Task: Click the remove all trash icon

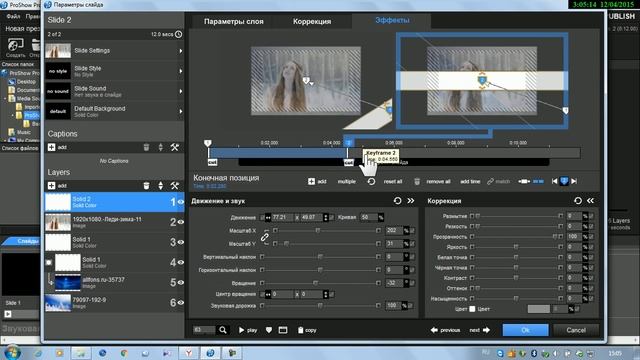Action: [x=417, y=181]
